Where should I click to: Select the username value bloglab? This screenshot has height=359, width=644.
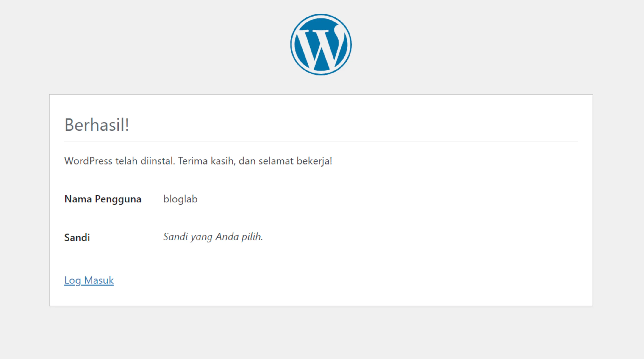click(180, 199)
